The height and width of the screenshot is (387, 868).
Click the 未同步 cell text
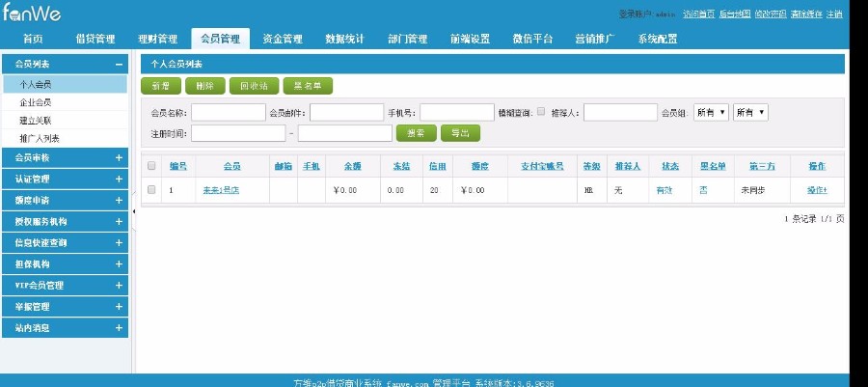753,190
